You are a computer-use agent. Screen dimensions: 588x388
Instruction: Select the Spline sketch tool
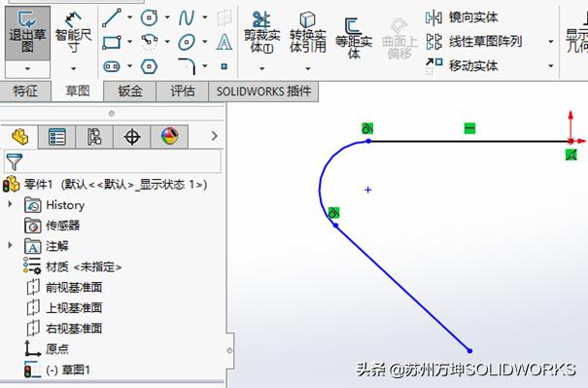coord(186,18)
